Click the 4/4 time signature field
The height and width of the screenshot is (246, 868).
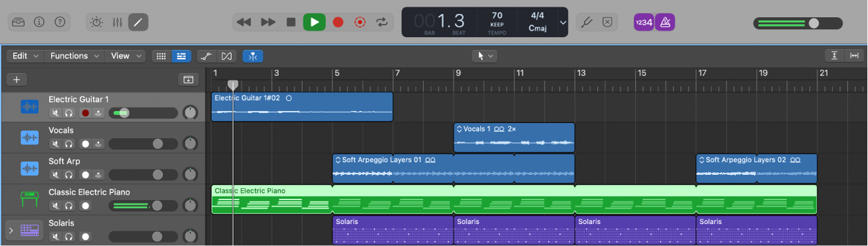pyautogui.click(x=537, y=15)
